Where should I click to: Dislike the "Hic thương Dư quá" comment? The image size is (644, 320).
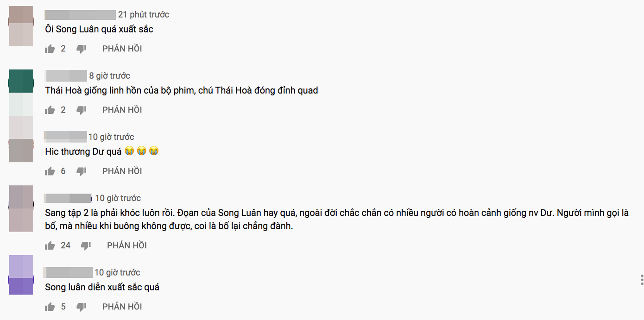pyautogui.click(x=82, y=171)
